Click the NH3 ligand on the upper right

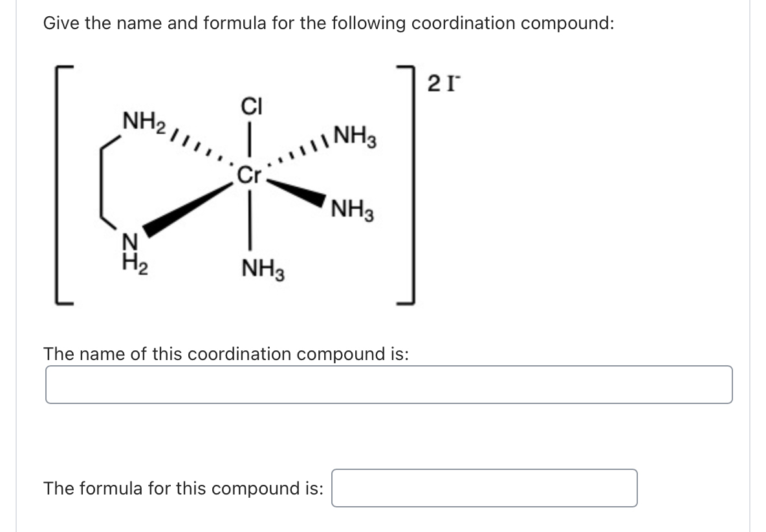click(356, 136)
